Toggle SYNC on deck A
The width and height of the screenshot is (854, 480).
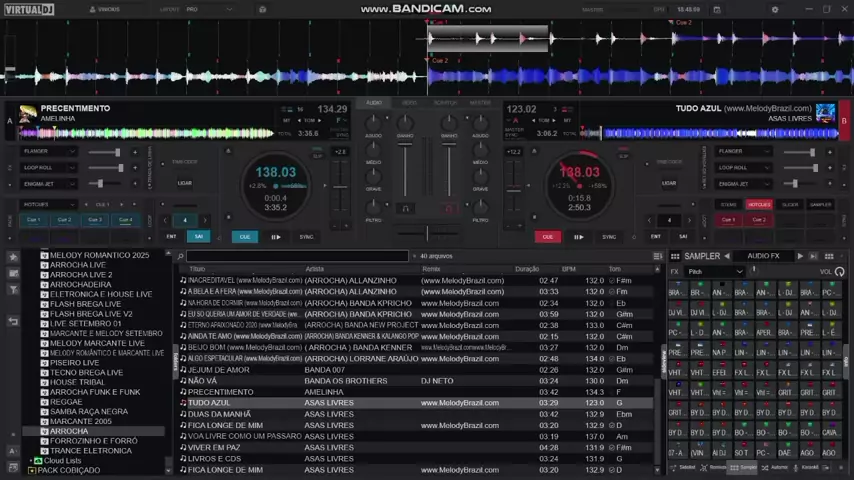point(306,237)
